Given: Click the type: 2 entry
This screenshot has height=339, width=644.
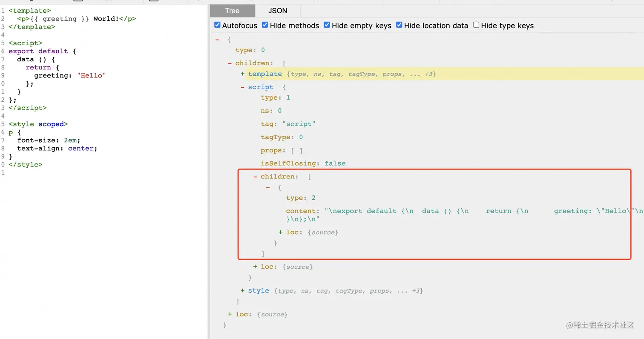Looking at the screenshot, I should [301, 198].
